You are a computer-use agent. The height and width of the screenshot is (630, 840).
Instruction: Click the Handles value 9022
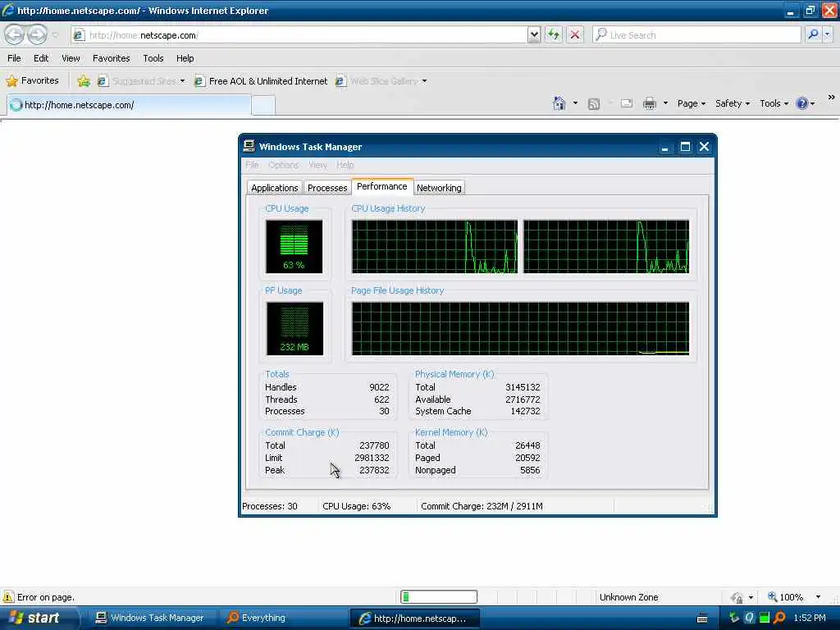379,387
